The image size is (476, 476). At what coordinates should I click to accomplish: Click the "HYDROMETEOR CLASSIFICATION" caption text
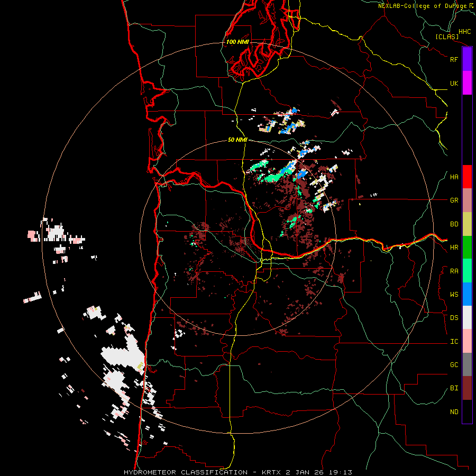pos(186,472)
